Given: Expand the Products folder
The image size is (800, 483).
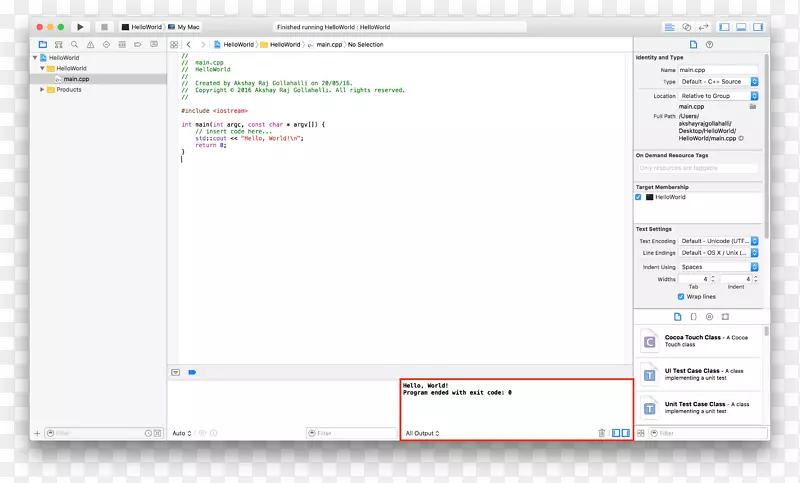Looking at the screenshot, I should pos(42,89).
